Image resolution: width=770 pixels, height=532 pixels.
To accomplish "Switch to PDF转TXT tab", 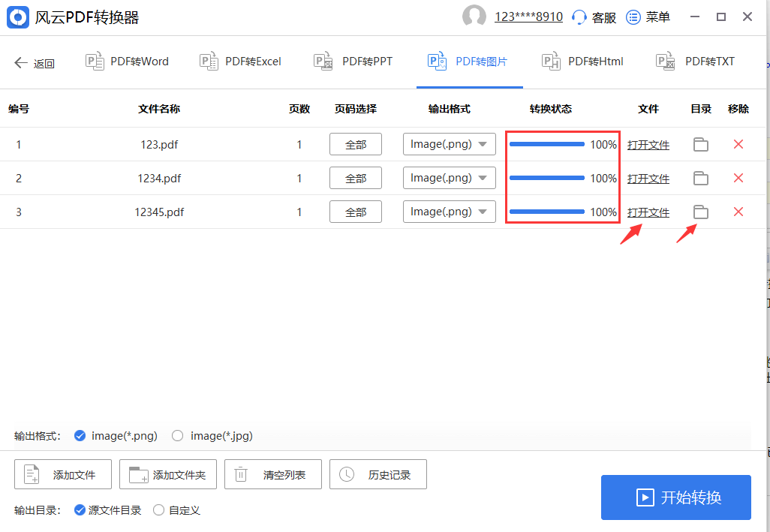I will click(x=696, y=62).
